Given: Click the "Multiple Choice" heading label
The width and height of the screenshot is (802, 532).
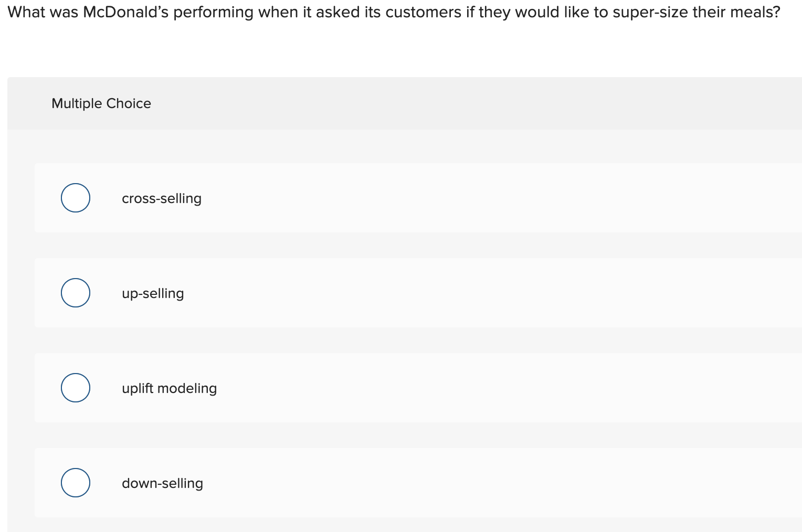Looking at the screenshot, I should coord(101,103).
